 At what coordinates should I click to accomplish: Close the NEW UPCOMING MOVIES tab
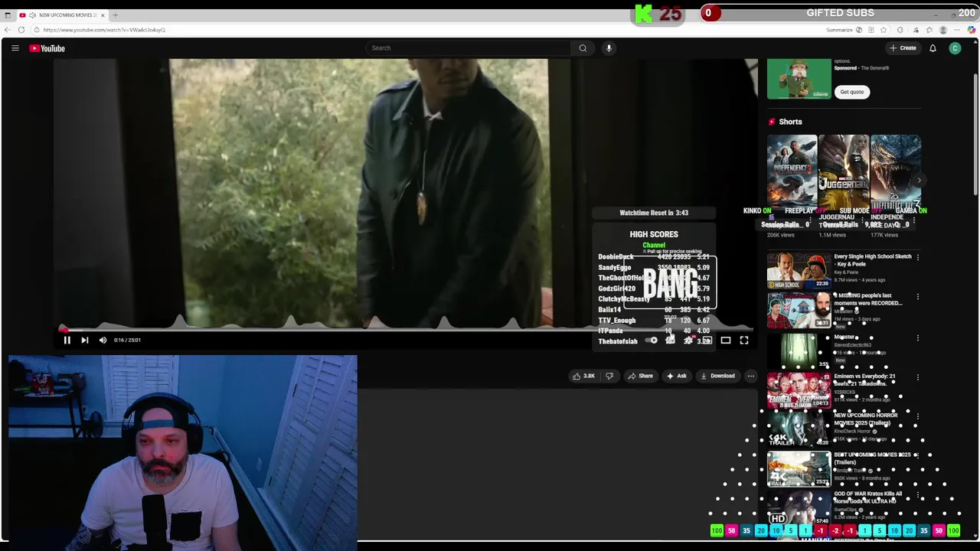102,15
